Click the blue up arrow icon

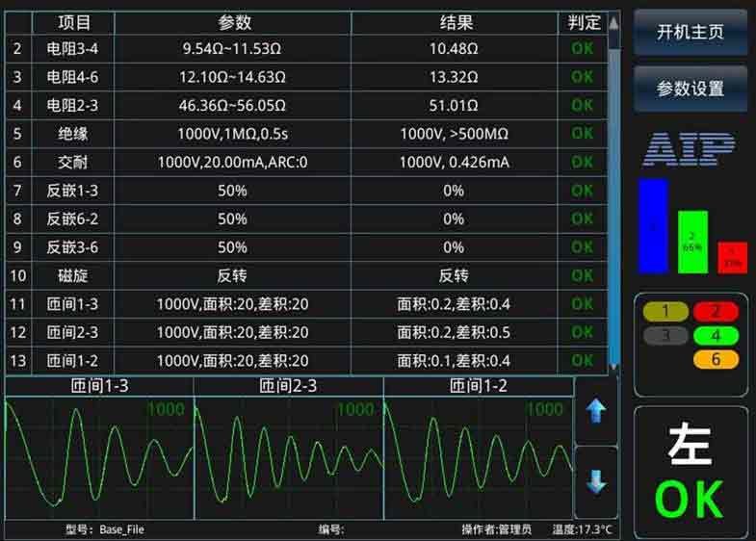point(596,411)
